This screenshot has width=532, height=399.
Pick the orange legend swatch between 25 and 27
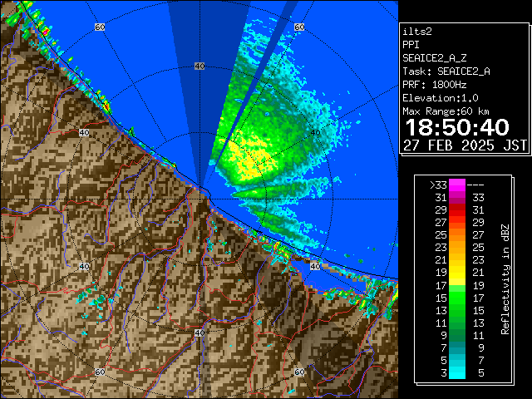pos(456,234)
